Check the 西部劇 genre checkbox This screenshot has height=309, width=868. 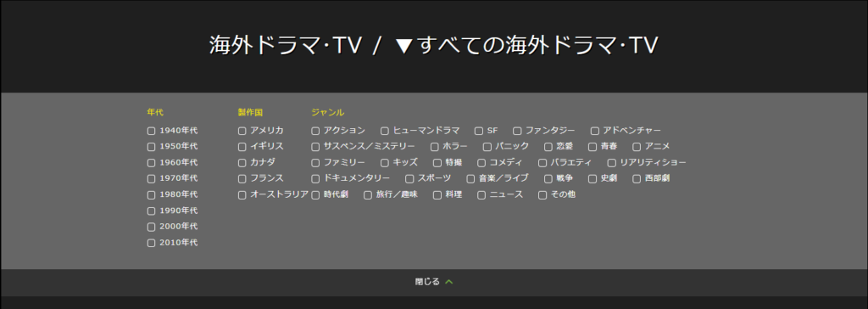pos(637,179)
